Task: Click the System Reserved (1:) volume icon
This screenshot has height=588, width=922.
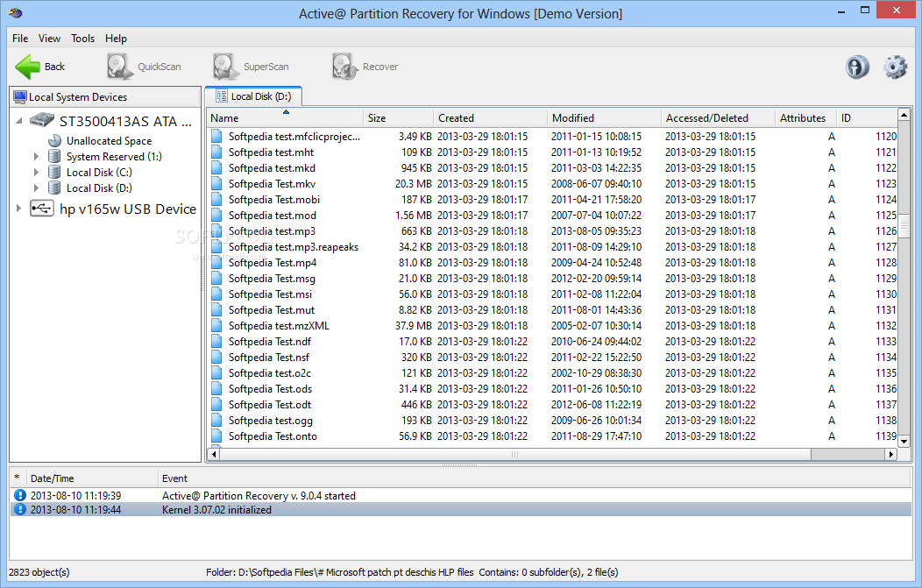Action: [54, 156]
